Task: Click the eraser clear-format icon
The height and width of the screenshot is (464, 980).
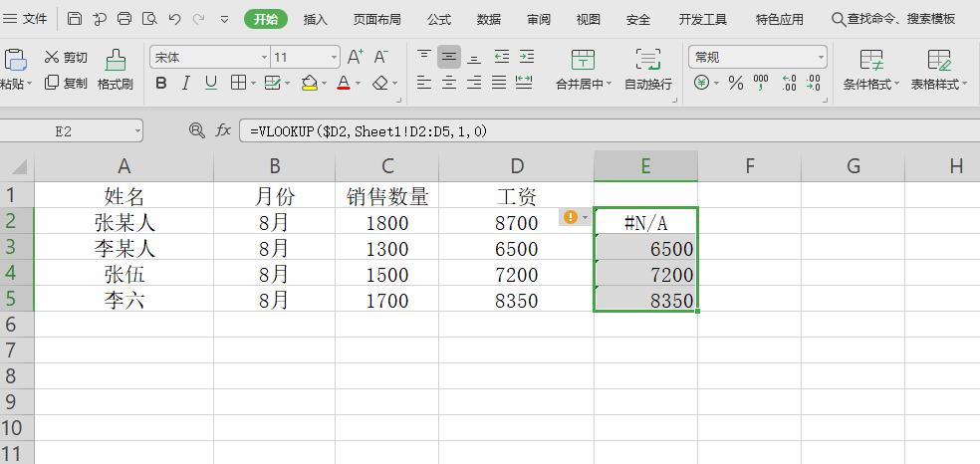Action: [x=380, y=83]
